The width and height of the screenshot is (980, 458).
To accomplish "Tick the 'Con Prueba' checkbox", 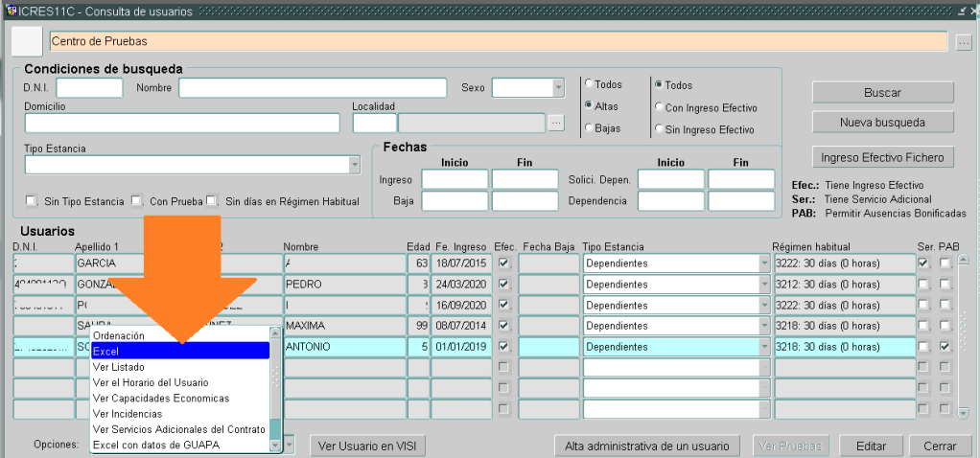I will pyautogui.click(x=136, y=200).
